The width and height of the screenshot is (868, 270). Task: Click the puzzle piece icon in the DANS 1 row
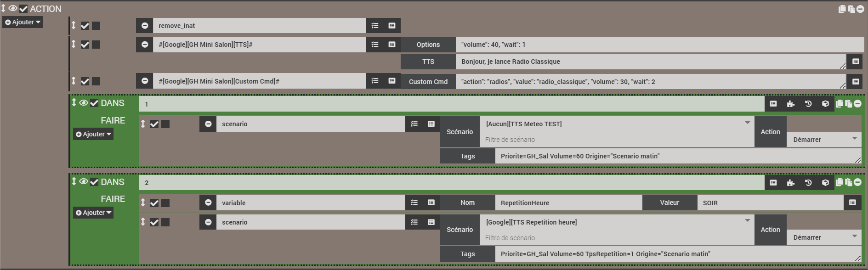pos(791,104)
